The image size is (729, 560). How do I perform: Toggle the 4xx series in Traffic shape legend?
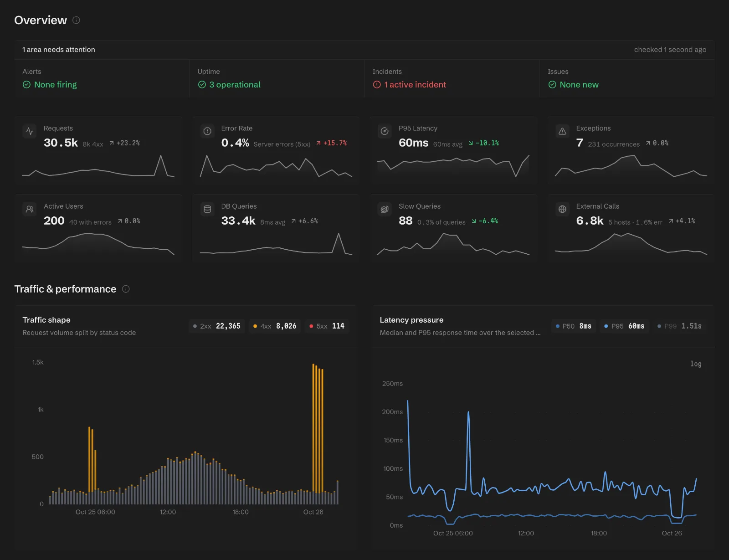coord(275,326)
